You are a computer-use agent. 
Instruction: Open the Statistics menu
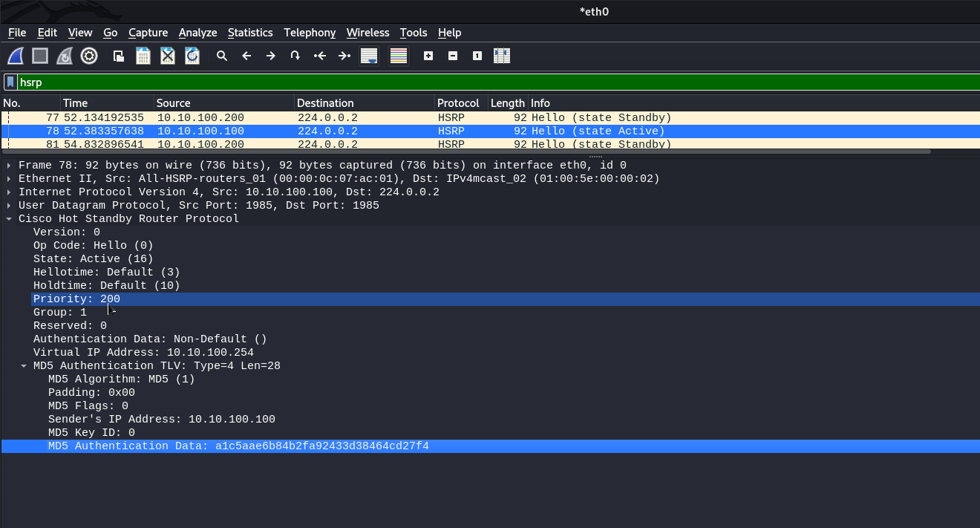pos(250,33)
